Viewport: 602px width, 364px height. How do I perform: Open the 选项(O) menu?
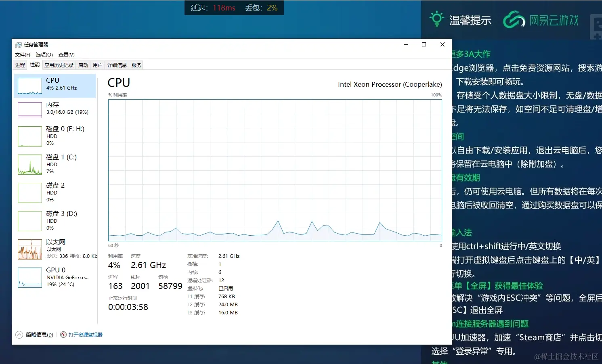tap(44, 55)
